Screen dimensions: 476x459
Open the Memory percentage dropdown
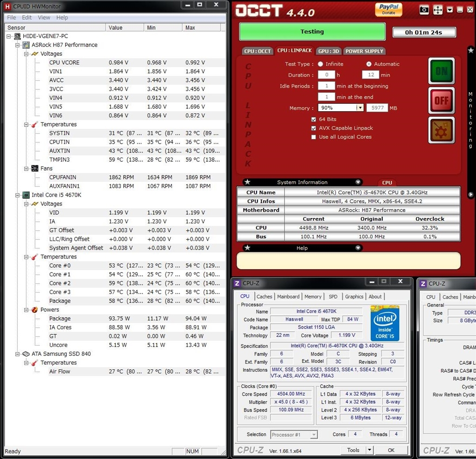360,108
